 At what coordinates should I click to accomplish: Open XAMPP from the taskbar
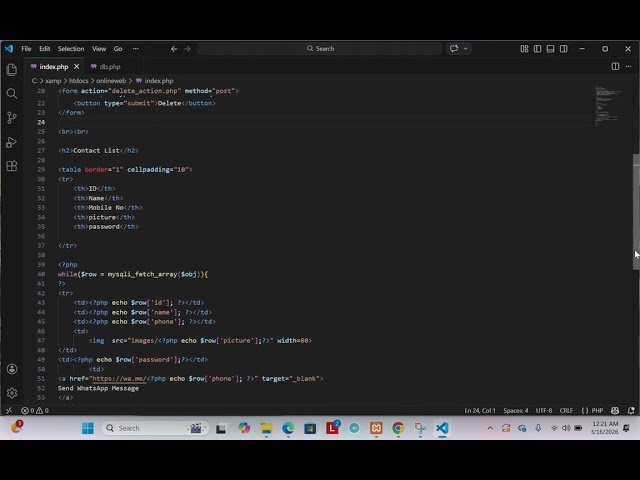click(x=376, y=428)
